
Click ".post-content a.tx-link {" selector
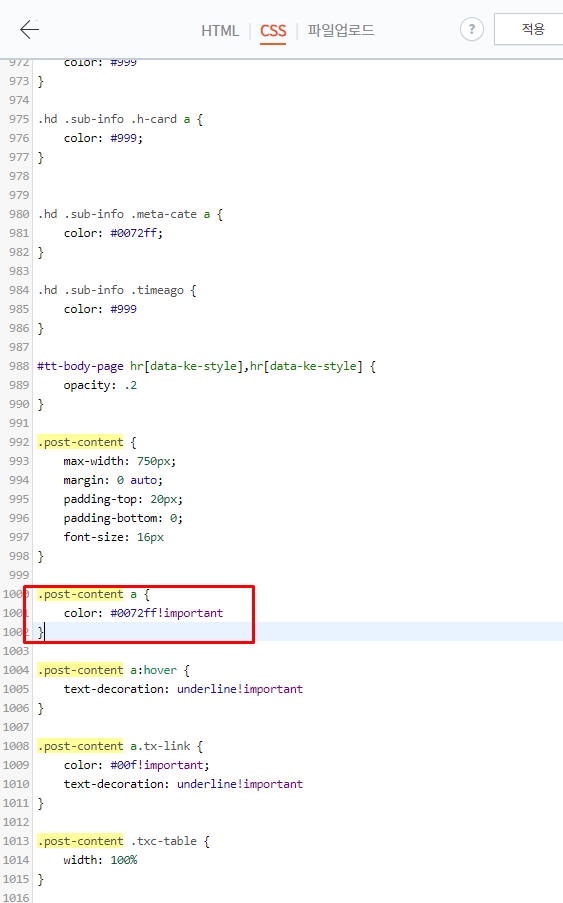click(120, 746)
